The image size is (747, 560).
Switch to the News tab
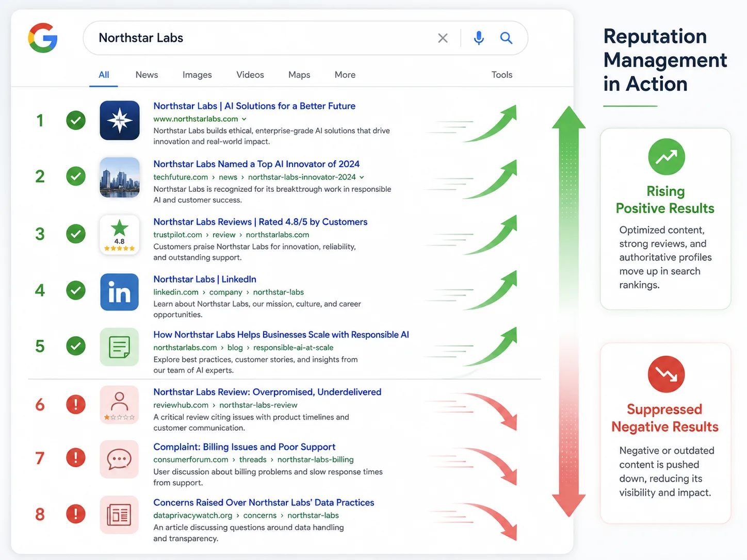pos(147,75)
